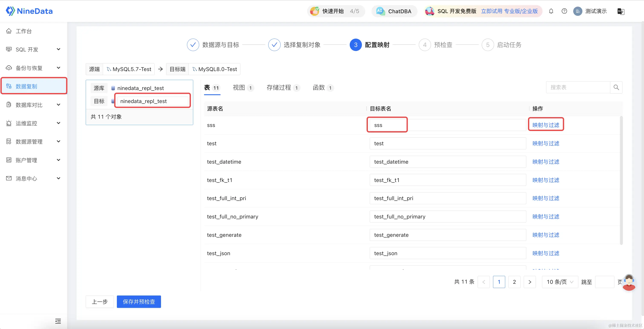The width and height of the screenshot is (644, 329).
Task: Click the target table name field for test_json
Action: pyautogui.click(x=448, y=253)
